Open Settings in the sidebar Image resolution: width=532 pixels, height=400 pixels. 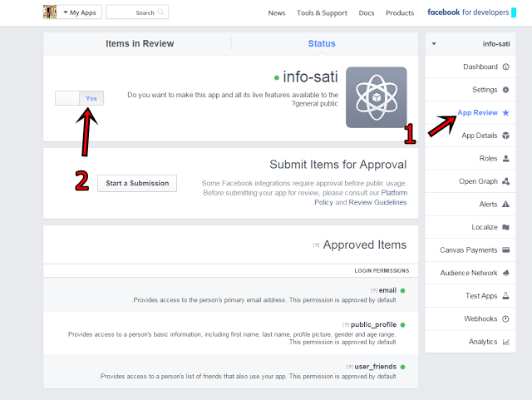470,90
